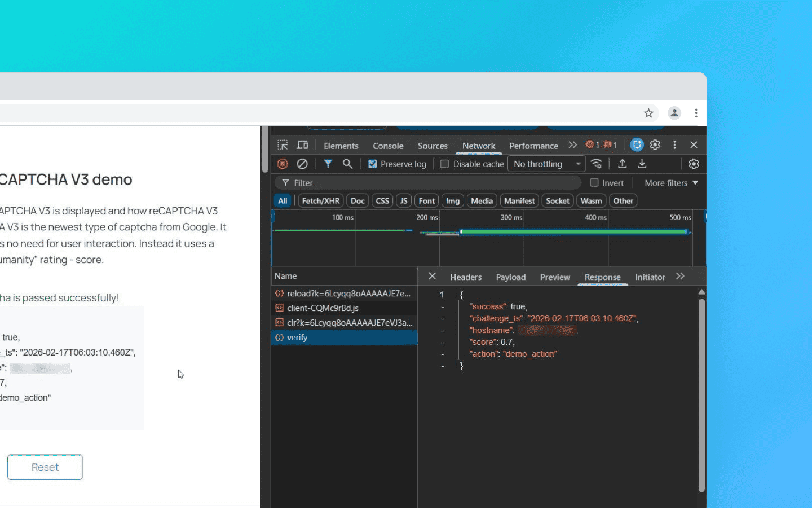
Task: Collapse the JSON opening brace line
Action: click(461, 295)
